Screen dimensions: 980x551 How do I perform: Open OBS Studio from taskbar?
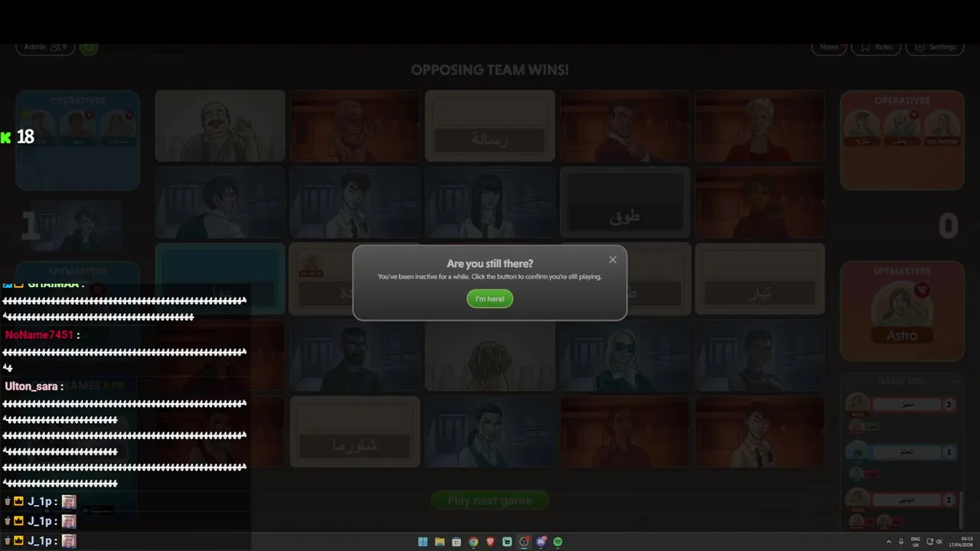(524, 542)
